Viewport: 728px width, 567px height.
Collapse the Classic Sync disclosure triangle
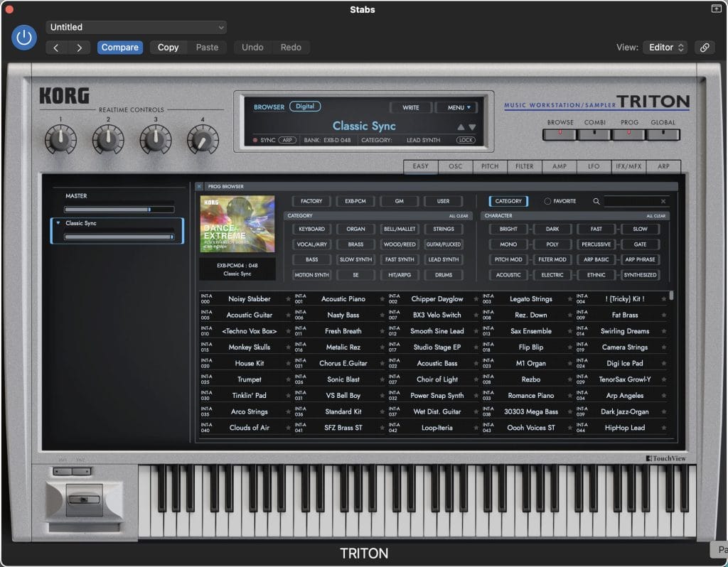point(58,223)
